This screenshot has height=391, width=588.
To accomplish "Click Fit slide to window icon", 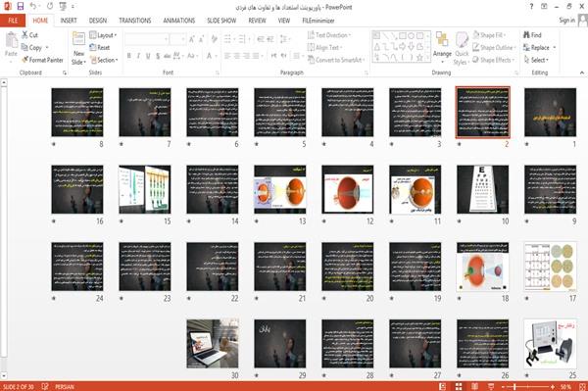I will coord(582,386).
